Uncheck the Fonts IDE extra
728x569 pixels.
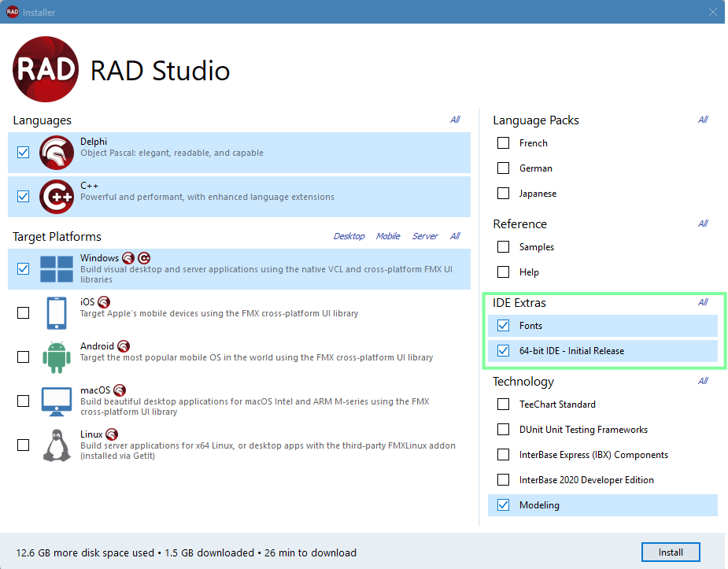[x=503, y=326]
